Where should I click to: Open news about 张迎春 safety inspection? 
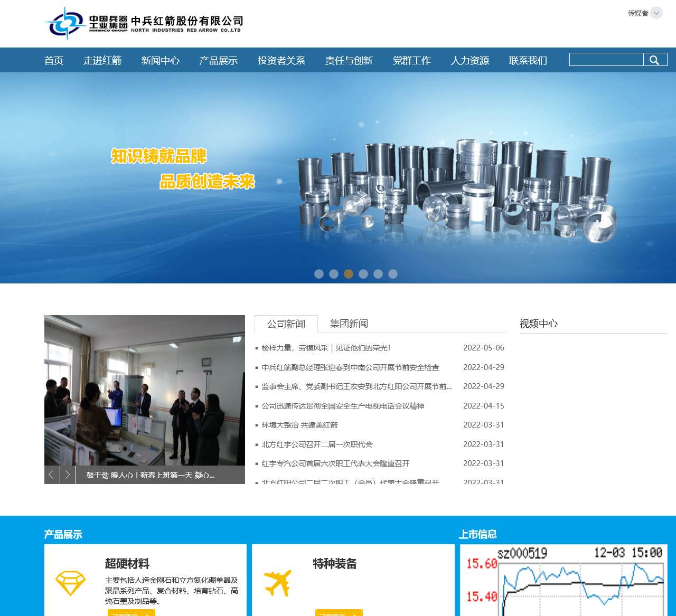tap(350, 367)
